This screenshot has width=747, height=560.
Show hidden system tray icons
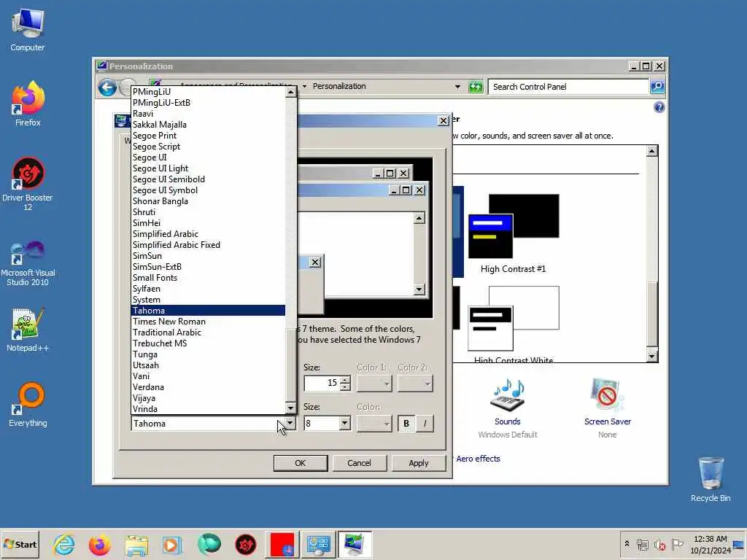pyautogui.click(x=627, y=544)
